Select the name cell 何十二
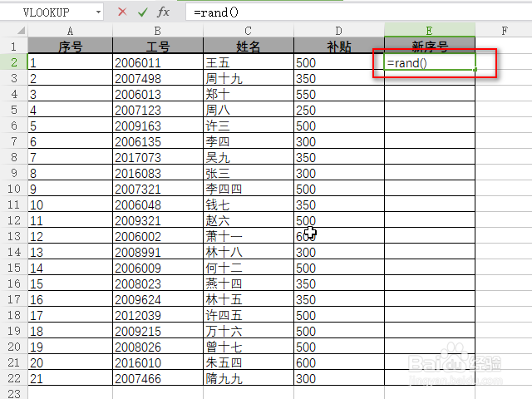 click(249, 268)
